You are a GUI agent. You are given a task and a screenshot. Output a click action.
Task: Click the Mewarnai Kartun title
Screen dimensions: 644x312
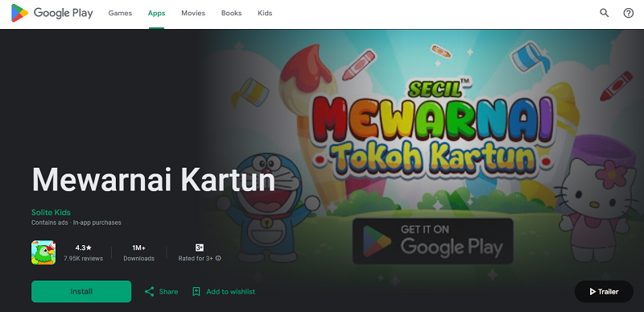[153, 180]
